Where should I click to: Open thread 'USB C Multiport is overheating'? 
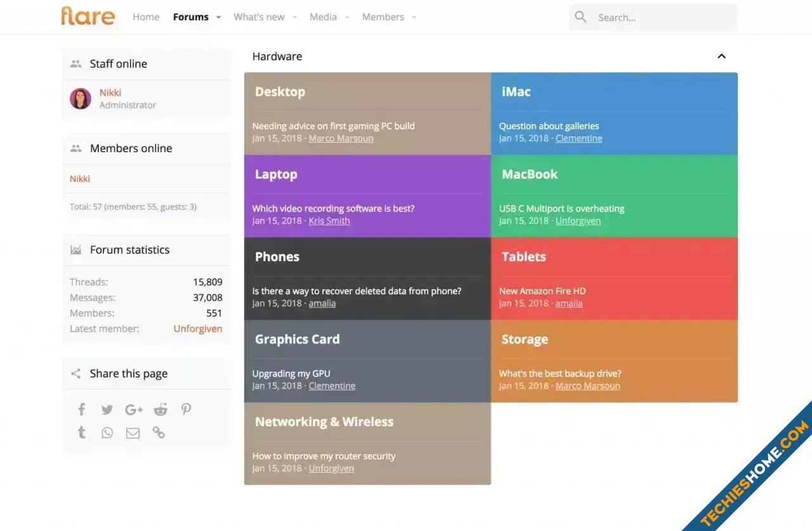pos(561,209)
